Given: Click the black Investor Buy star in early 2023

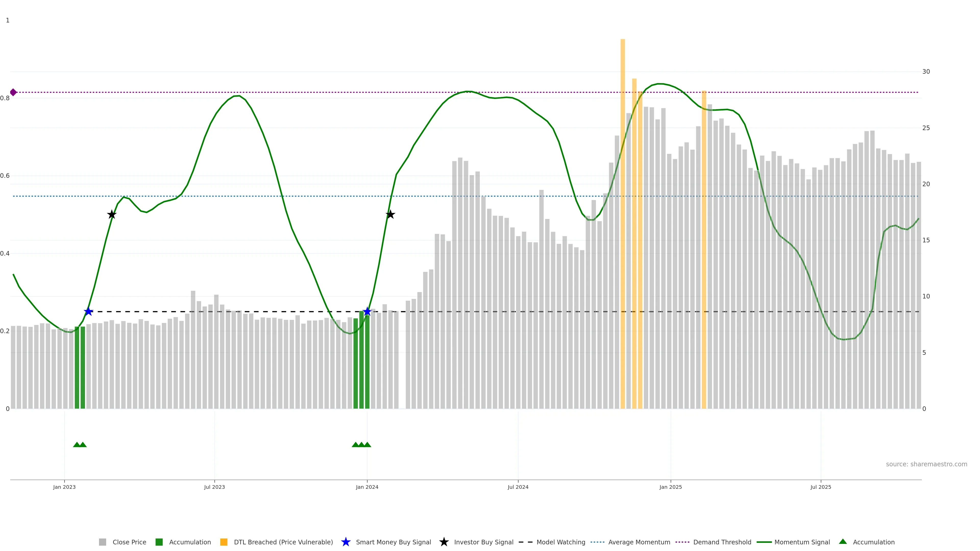Looking at the screenshot, I should (112, 215).
